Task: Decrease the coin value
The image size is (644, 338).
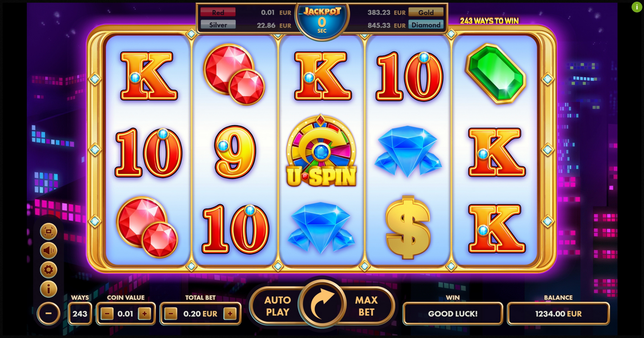Action: [107, 313]
